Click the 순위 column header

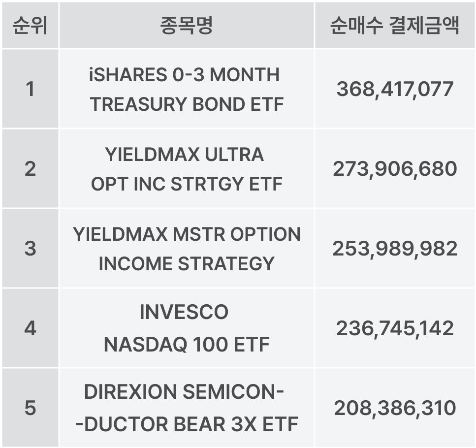30,26
